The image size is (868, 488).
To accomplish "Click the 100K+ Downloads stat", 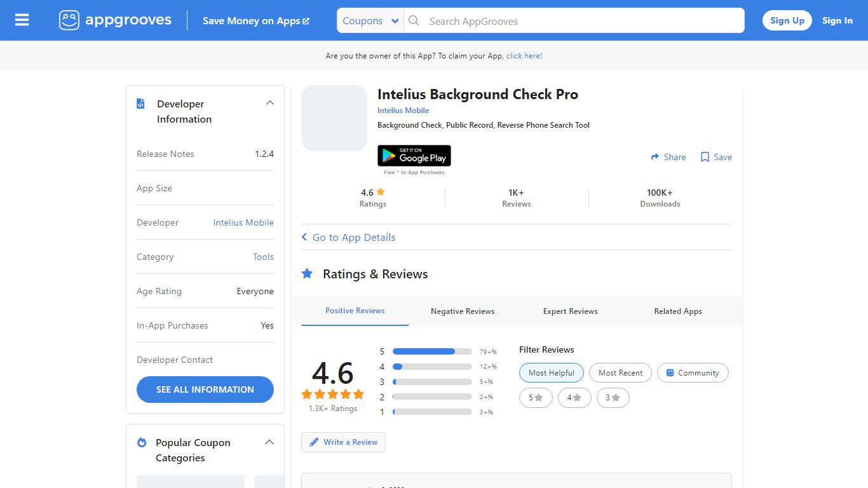I will tap(660, 198).
